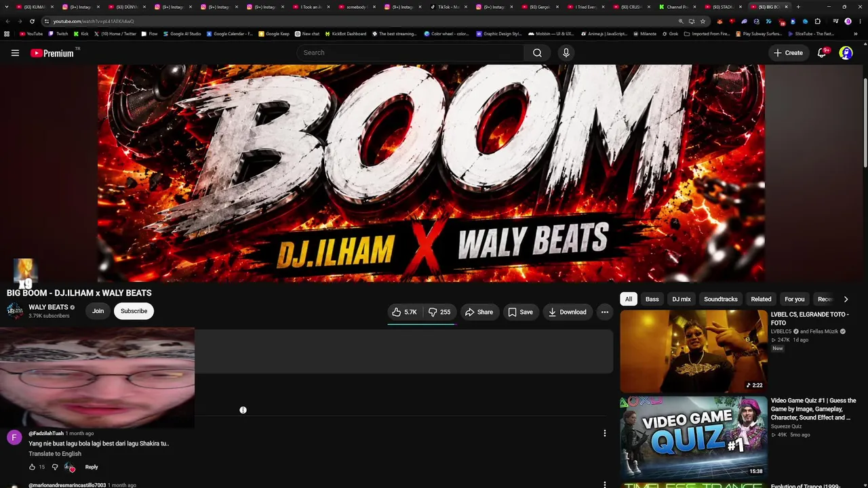Dislike the BIG BOOM video
Screen dimensions: 868x488
(x=439, y=312)
